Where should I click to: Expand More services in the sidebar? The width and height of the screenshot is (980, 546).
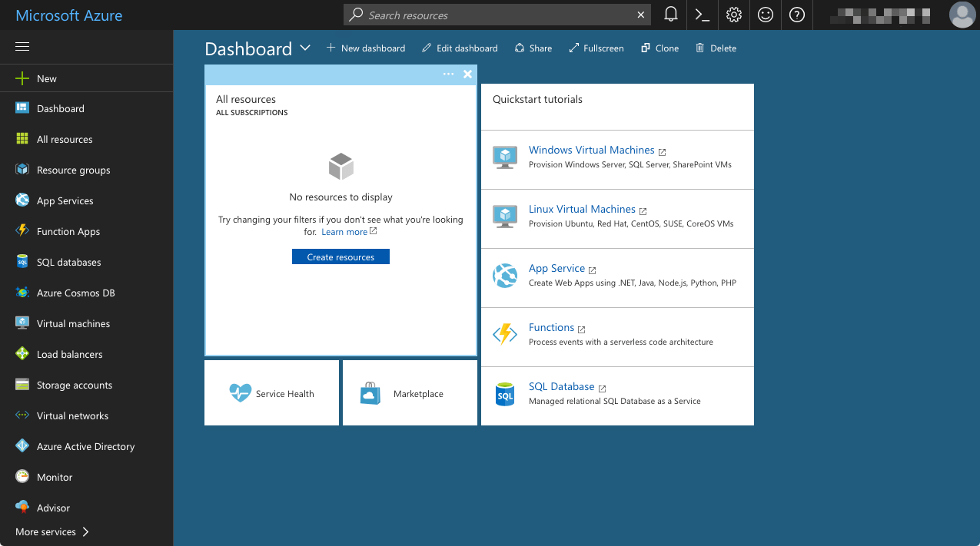pyautogui.click(x=51, y=531)
